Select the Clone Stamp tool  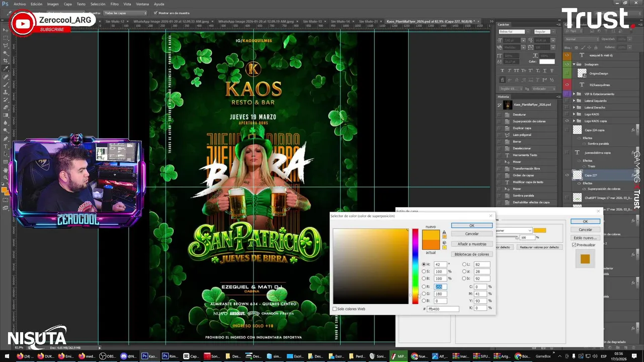click(x=6, y=92)
